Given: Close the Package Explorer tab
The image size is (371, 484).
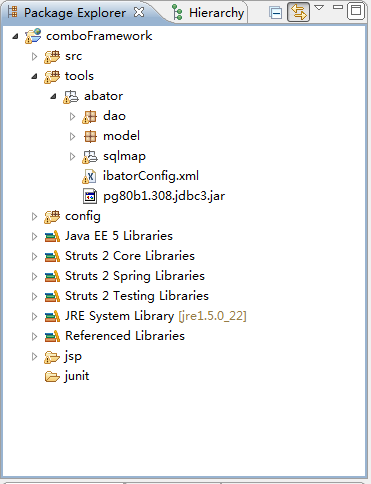Looking at the screenshot, I should click(x=139, y=12).
